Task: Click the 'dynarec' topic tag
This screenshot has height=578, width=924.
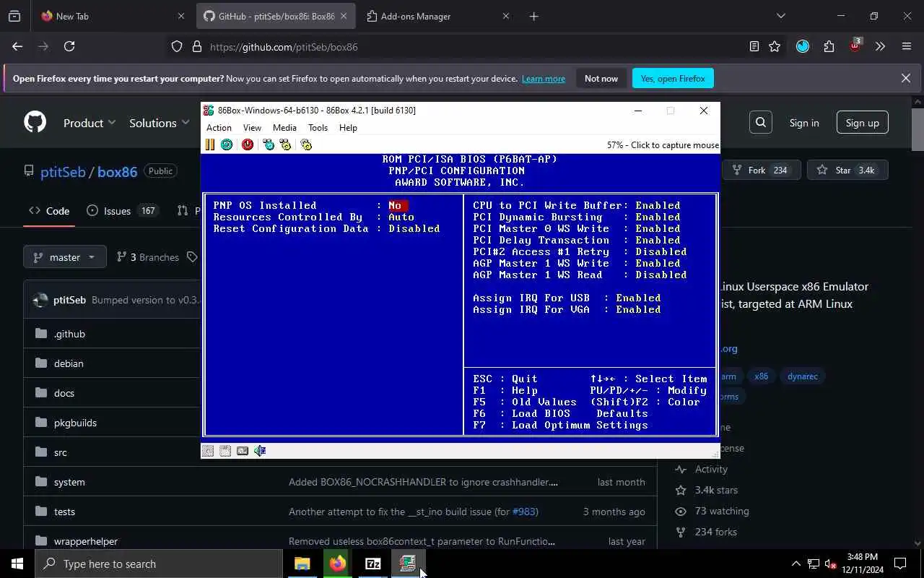Action: pyautogui.click(x=802, y=376)
